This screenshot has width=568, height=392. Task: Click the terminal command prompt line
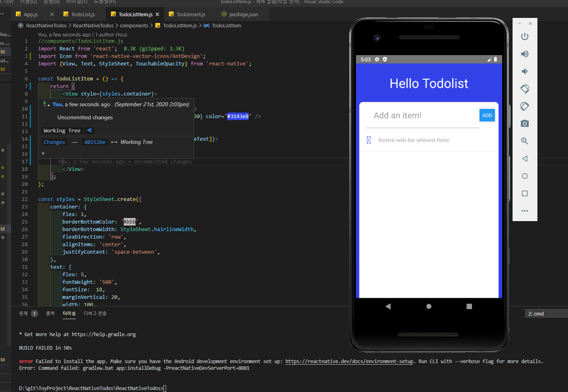click(92, 388)
